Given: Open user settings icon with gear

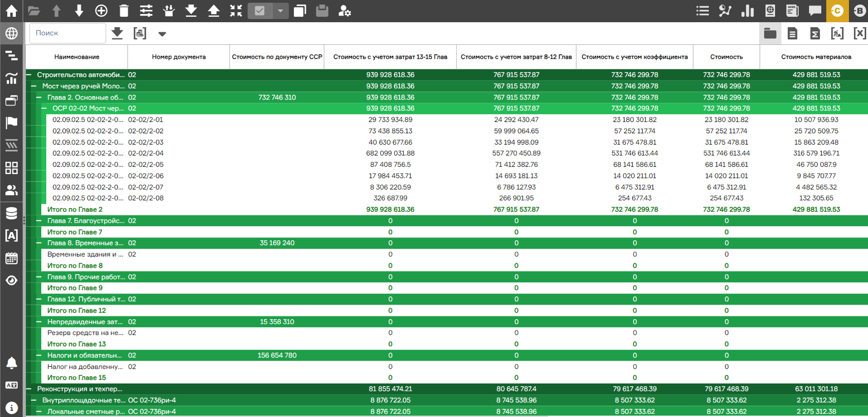Looking at the screenshot, I should [x=344, y=11].
